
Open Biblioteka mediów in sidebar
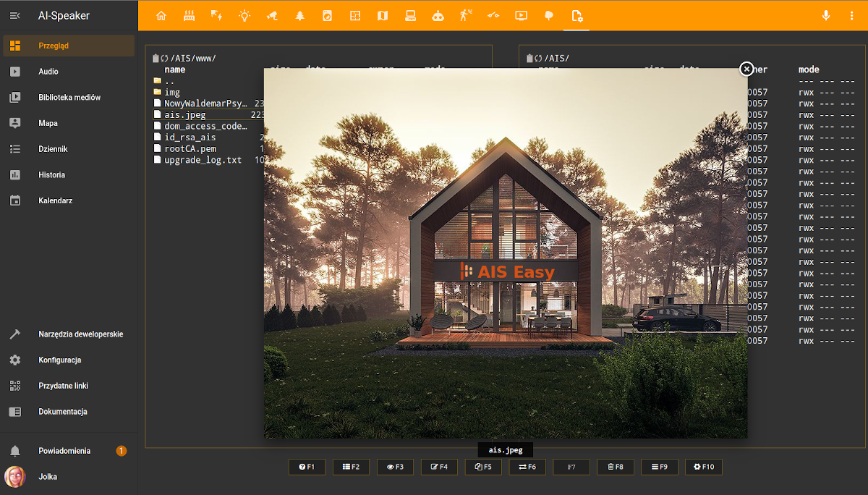click(69, 97)
